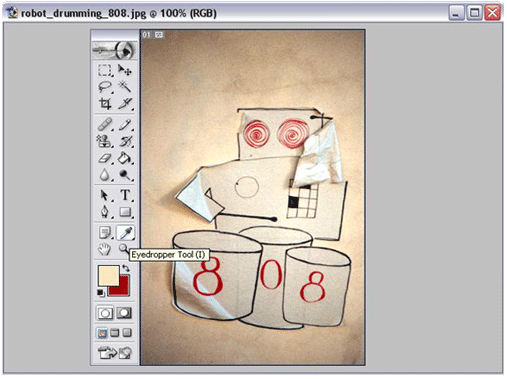Switch to Quick Mask mode
This screenshot has height=379, width=507.
click(x=124, y=313)
